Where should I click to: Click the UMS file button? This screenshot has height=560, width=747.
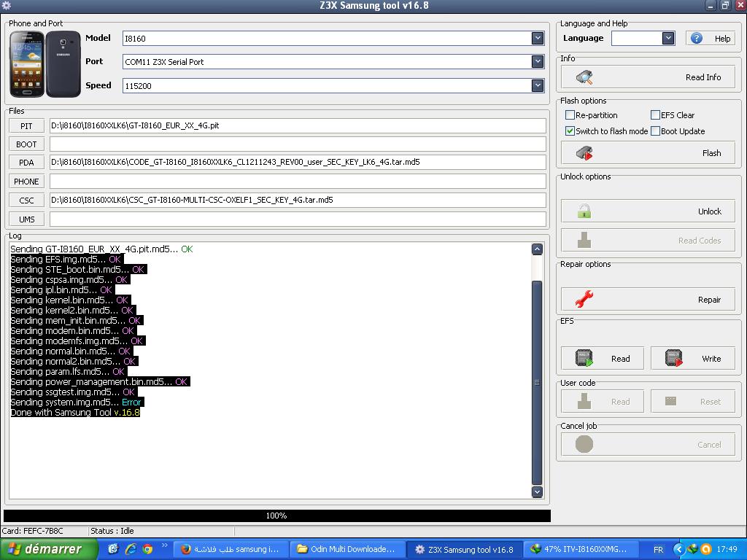click(x=27, y=219)
